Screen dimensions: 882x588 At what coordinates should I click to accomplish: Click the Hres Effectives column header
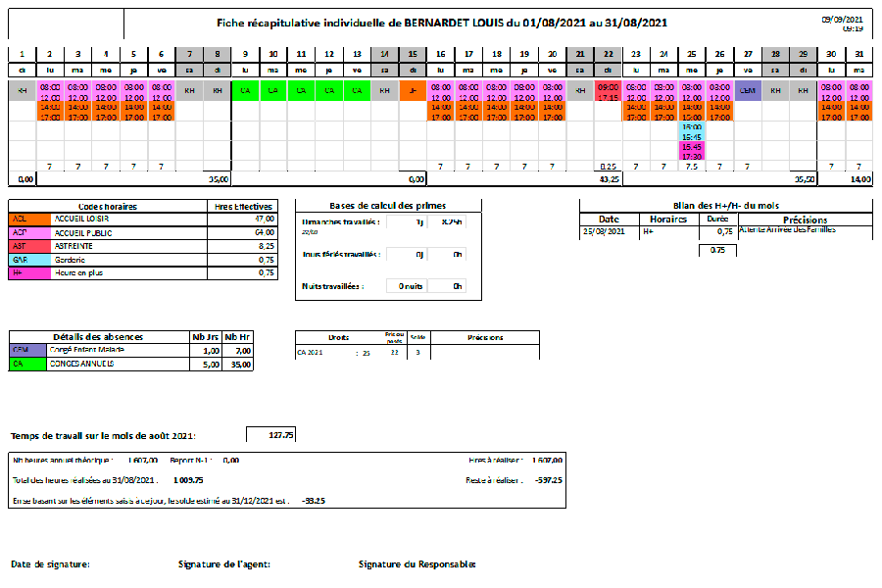(x=243, y=207)
